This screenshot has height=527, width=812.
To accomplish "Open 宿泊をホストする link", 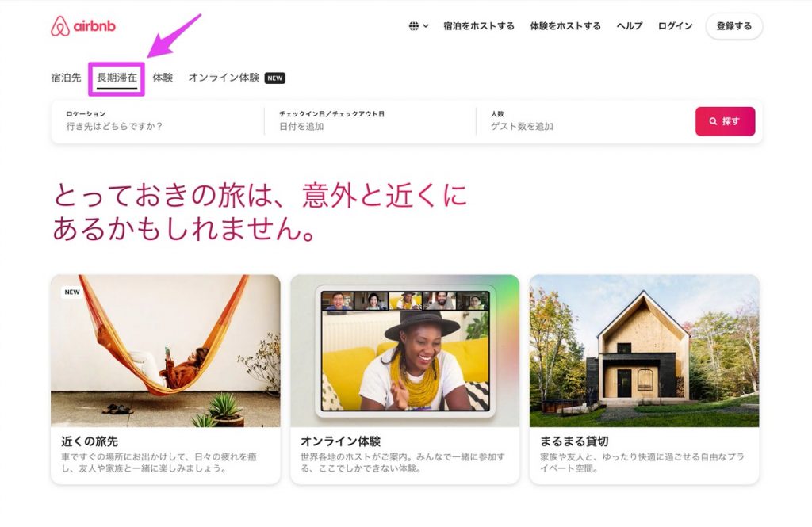I will pos(478,26).
